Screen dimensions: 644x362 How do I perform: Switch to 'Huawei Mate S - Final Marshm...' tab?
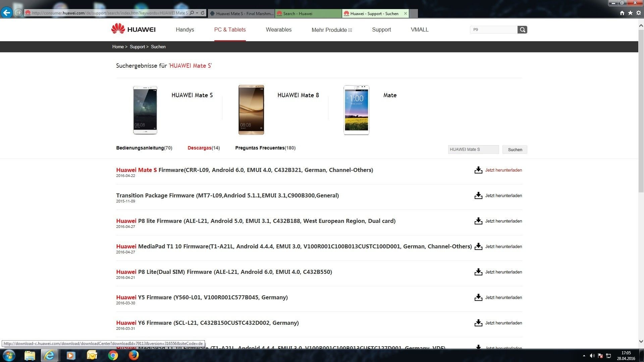pos(241,13)
